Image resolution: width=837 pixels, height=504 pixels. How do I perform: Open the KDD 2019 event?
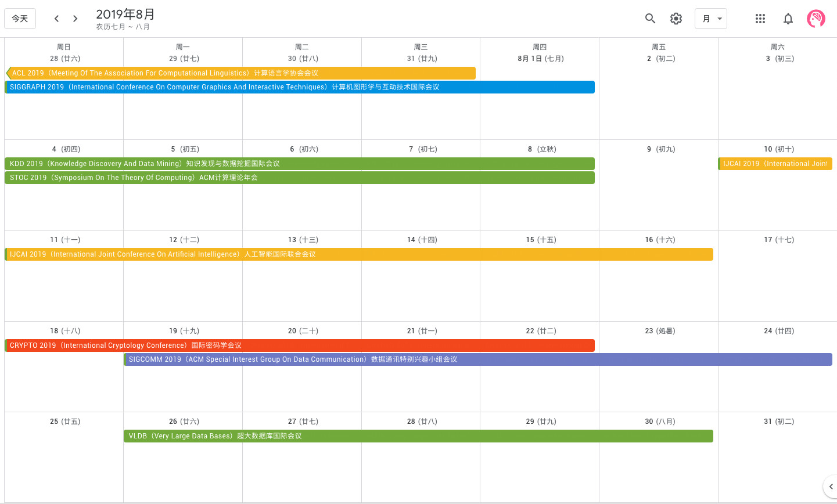click(x=300, y=164)
